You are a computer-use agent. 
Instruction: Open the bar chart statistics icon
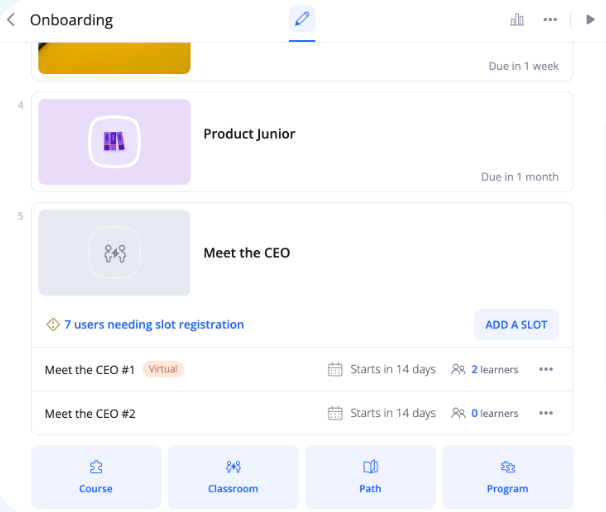pos(517,20)
